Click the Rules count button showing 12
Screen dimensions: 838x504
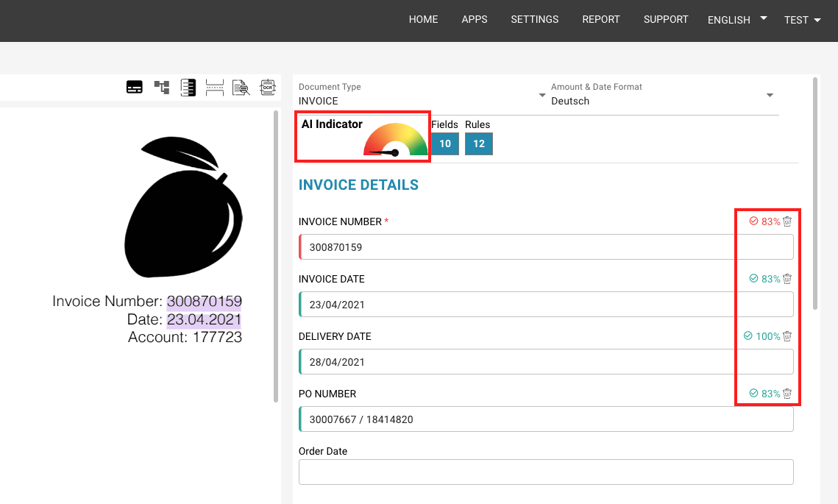479,143
